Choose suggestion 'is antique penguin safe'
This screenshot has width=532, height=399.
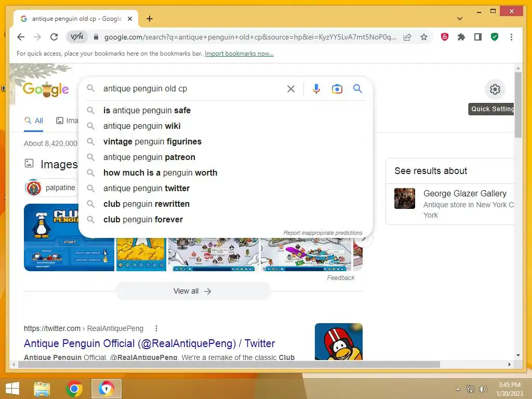[225, 110]
